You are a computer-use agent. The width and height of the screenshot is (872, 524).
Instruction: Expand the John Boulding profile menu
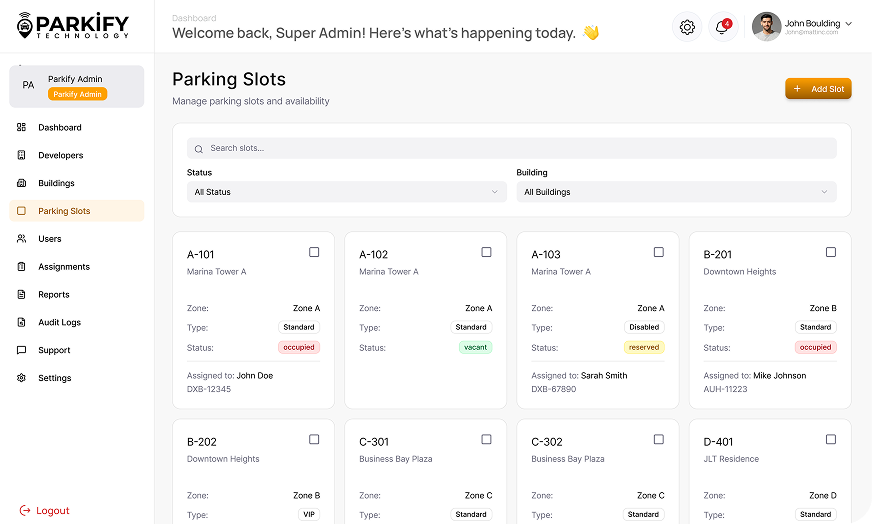click(848, 23)
